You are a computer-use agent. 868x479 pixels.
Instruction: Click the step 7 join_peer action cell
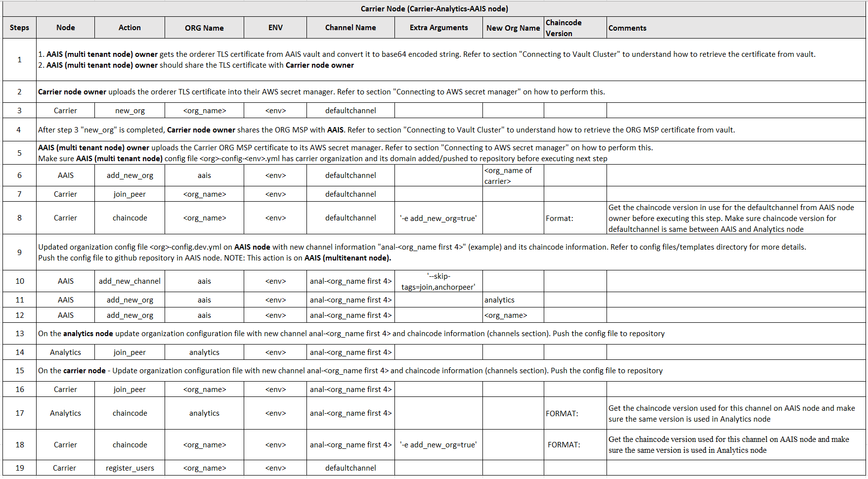pyautogui.click(x=130, y=194)
